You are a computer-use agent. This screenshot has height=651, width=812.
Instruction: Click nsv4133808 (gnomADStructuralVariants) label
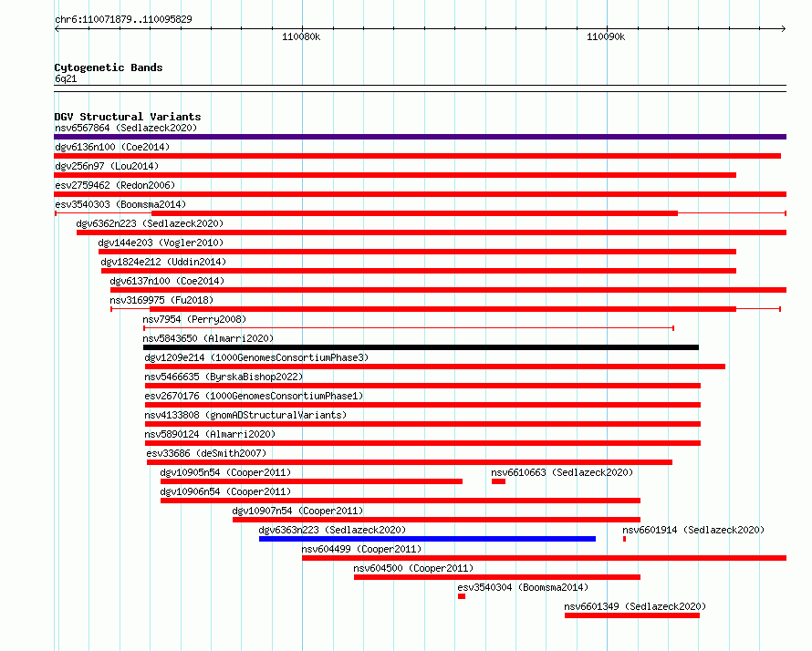pyautogui.click(x=245, y=415)
